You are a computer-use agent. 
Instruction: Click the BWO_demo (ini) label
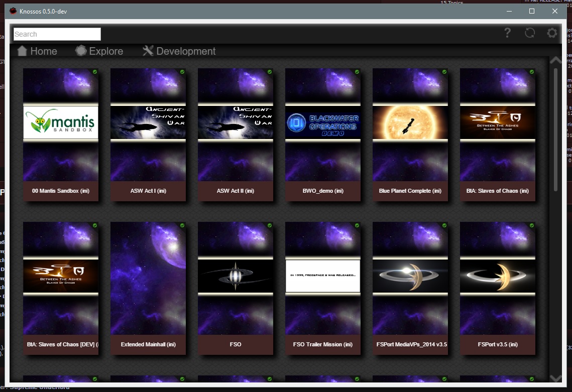323,191
